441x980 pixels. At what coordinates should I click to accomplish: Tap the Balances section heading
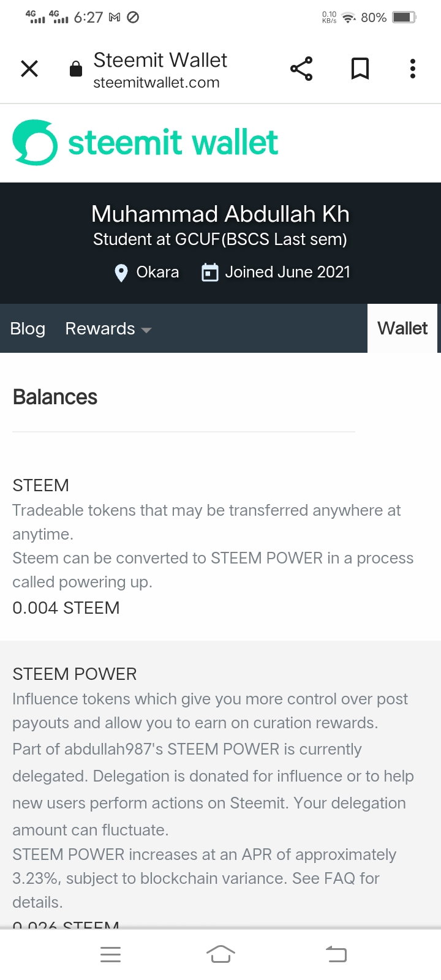pos(55,397)
